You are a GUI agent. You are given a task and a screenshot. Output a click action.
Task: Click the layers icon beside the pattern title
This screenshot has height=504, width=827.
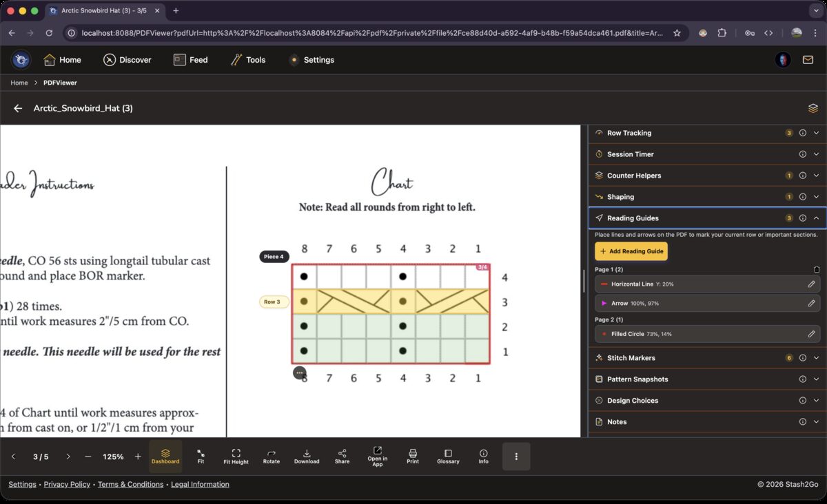813,108
